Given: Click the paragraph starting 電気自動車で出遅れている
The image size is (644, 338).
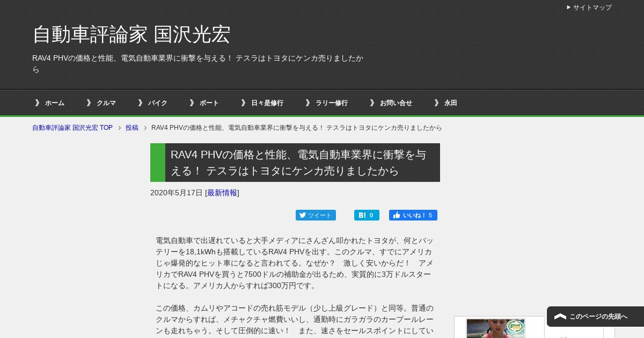Looking at the screenshot, I should [295, 263].
